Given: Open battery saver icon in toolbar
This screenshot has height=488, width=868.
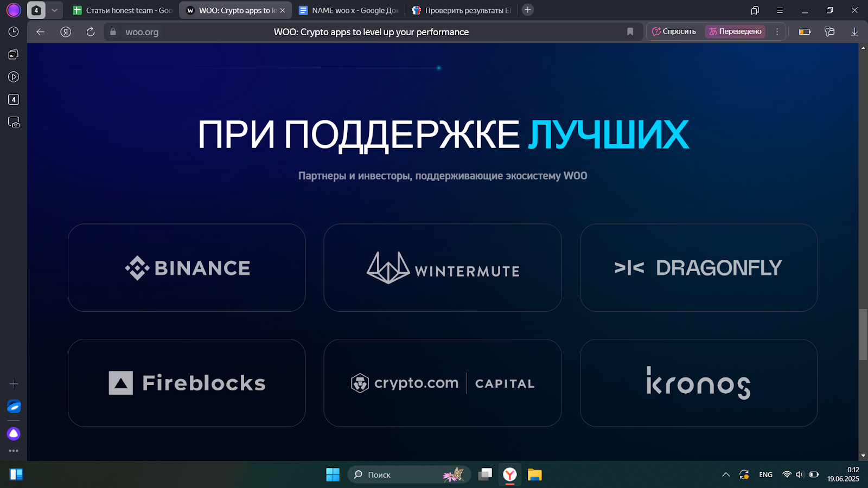Looking at the screenshot, I should coord(805,32).
